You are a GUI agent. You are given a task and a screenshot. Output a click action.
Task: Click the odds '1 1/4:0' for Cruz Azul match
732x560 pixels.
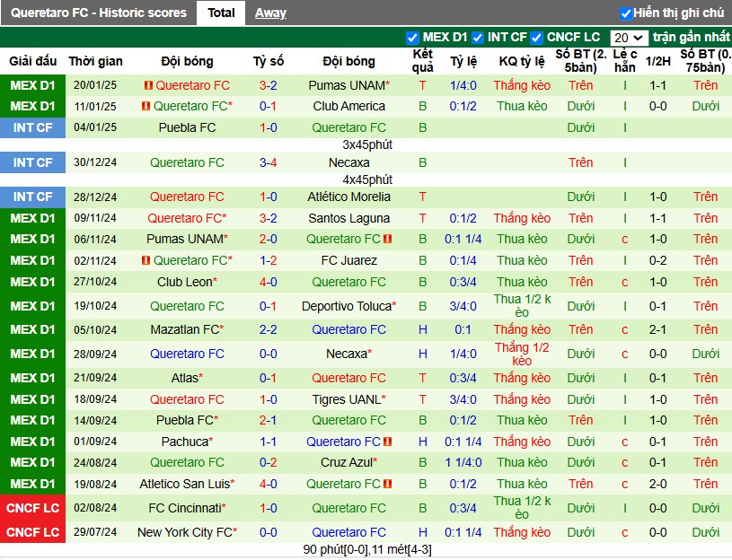[x=463, y=462]
